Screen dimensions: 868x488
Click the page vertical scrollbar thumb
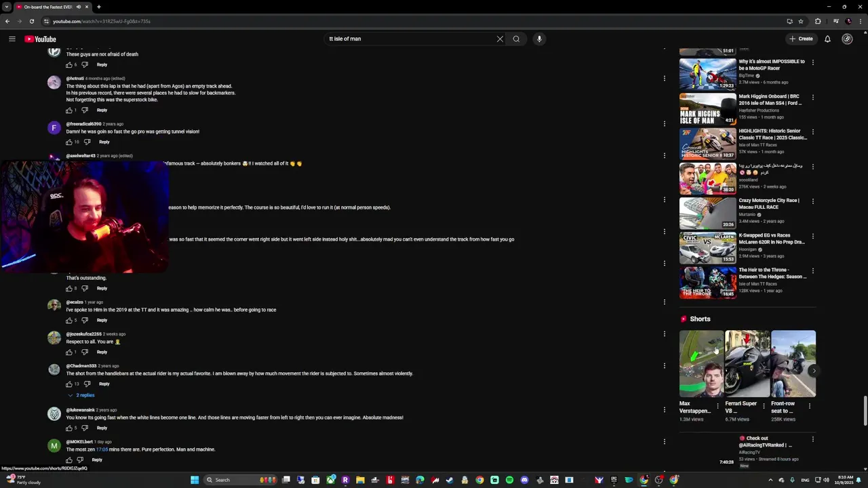[x=864, y=410]
